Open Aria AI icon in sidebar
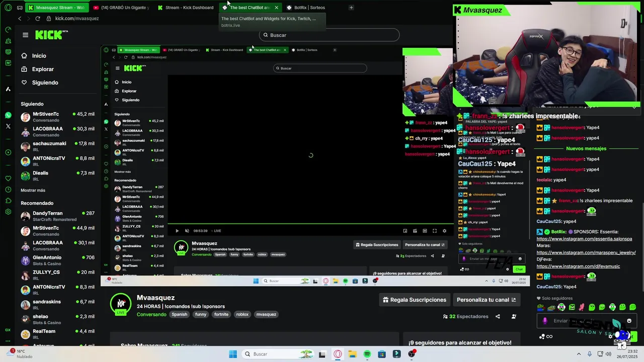This screenshot has height=362, width=644. pyautogui.click(x=8, y=89)
